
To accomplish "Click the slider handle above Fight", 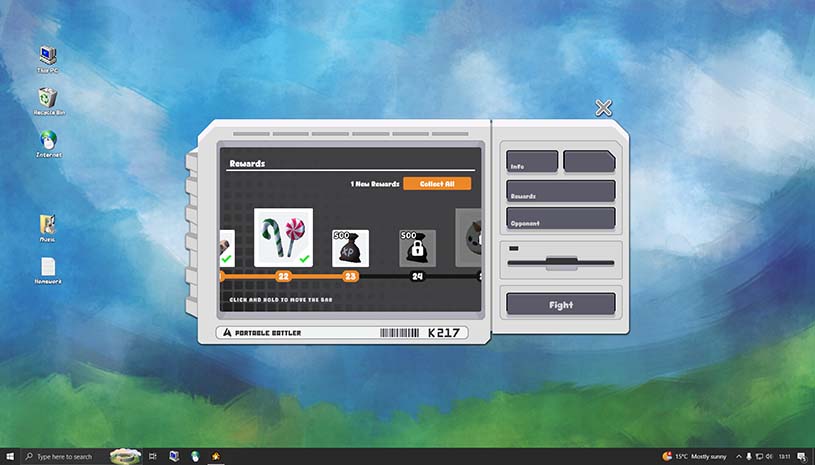I will point(561,263).
